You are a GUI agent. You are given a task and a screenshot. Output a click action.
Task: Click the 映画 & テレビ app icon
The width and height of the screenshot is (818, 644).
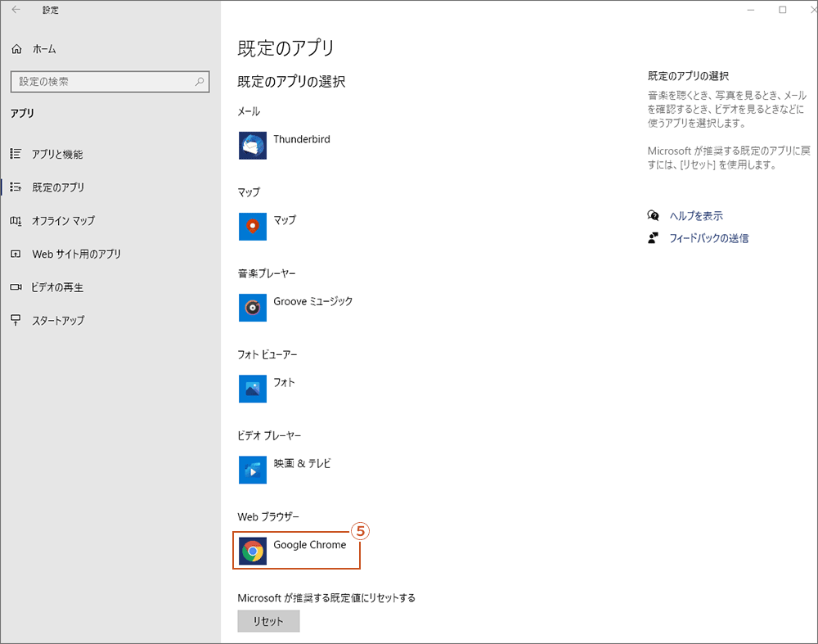pyautogui.click(x=253, y=470)
